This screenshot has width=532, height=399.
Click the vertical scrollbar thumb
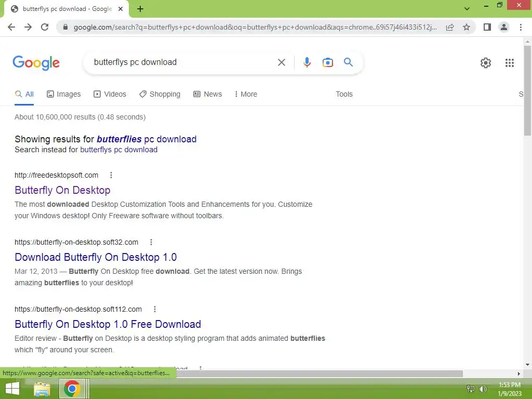[527, 90]
